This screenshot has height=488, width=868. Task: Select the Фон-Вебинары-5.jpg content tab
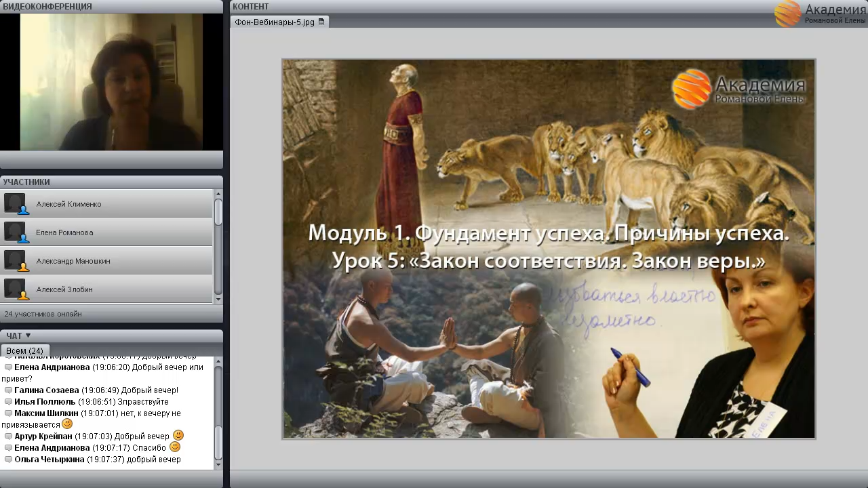pyautogui.click(x=279, y=22)
